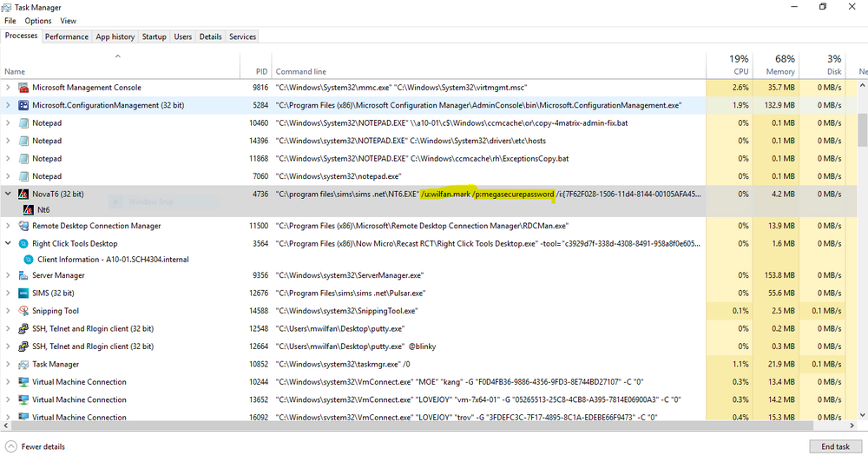Collapse the Right Click Tools Desktop group
Viewport: 868px width, 462px height.
pyautogui.click(x=8, y=244)
